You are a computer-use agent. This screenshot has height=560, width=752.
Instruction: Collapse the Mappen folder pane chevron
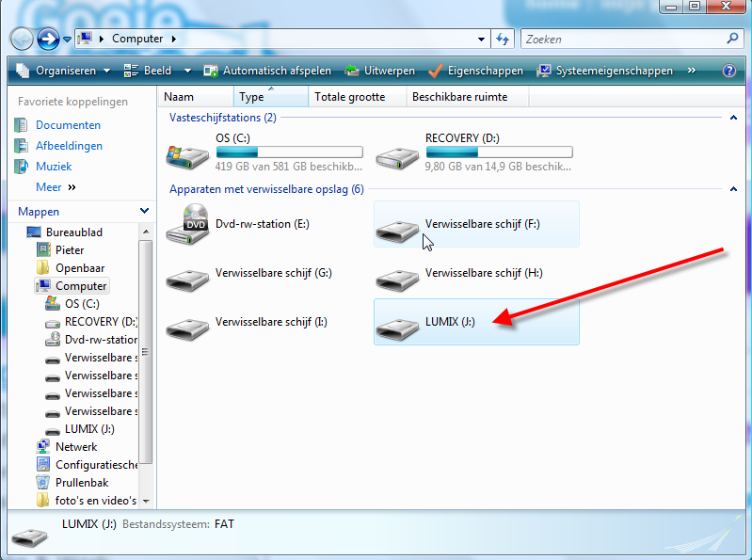click(144, 212)
